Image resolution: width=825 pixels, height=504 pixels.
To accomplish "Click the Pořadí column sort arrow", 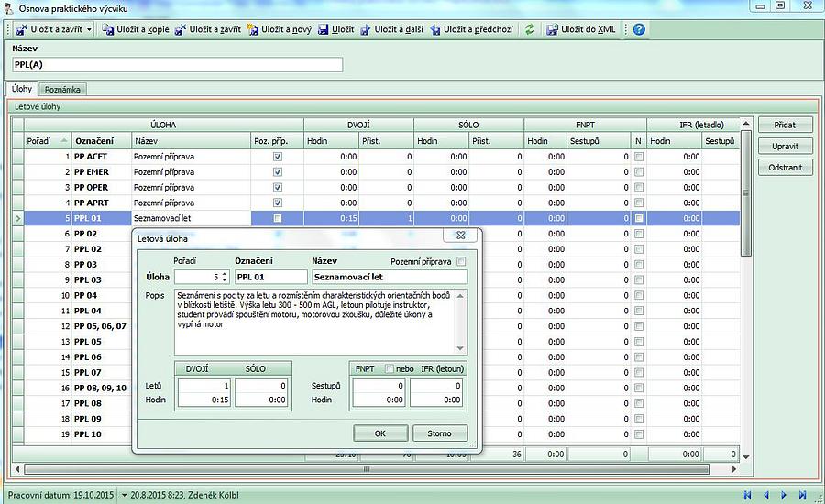I will pyautogui.click(x=63, y=141).
